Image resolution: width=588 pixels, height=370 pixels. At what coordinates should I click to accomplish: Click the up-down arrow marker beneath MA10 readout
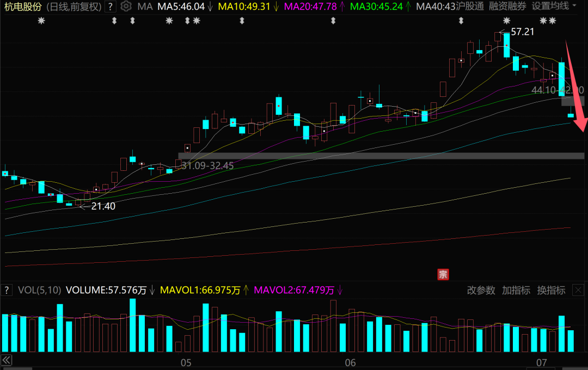(x=242, y=21)
